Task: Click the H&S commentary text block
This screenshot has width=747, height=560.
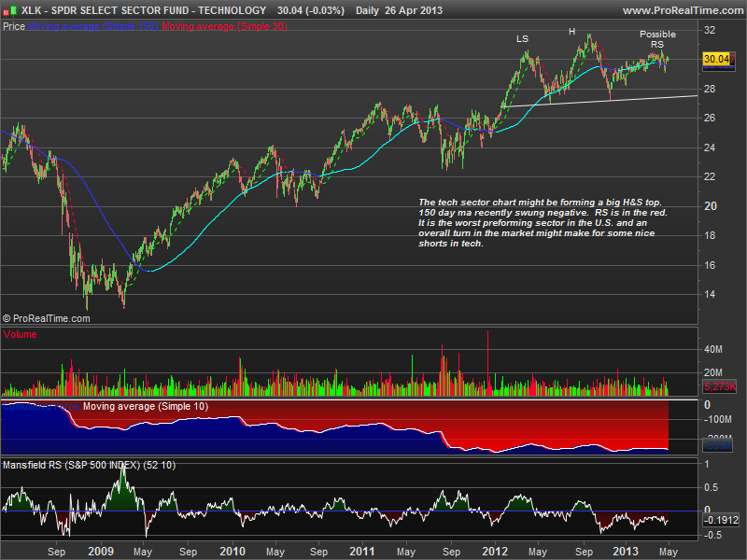Action: pos(543,223)
